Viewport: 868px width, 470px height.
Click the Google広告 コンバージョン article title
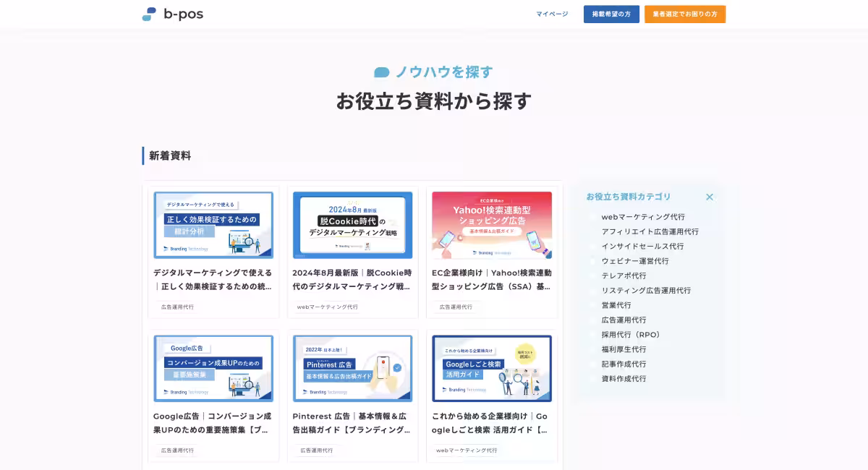coord(213,424)
